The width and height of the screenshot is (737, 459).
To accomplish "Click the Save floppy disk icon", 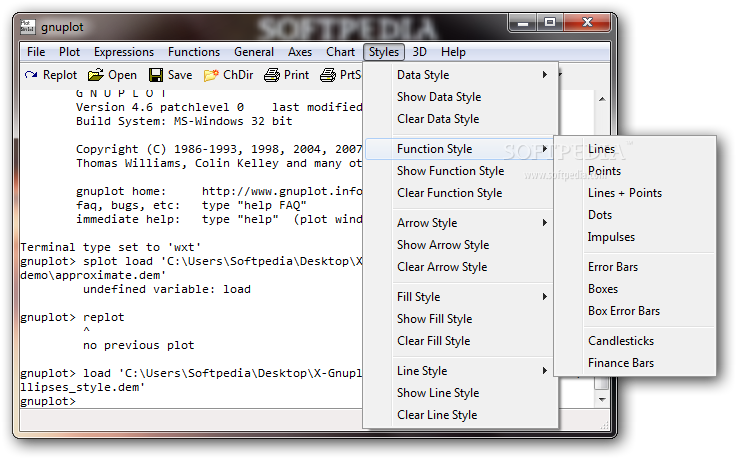I will [x=156, y=75].
